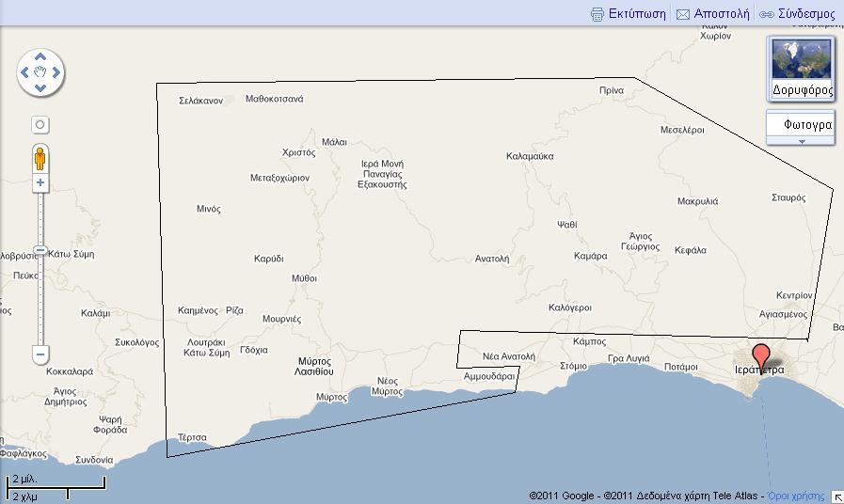Pan the map down with the arrow
This screenshot has height=504, width=844.
coord(40,87)
